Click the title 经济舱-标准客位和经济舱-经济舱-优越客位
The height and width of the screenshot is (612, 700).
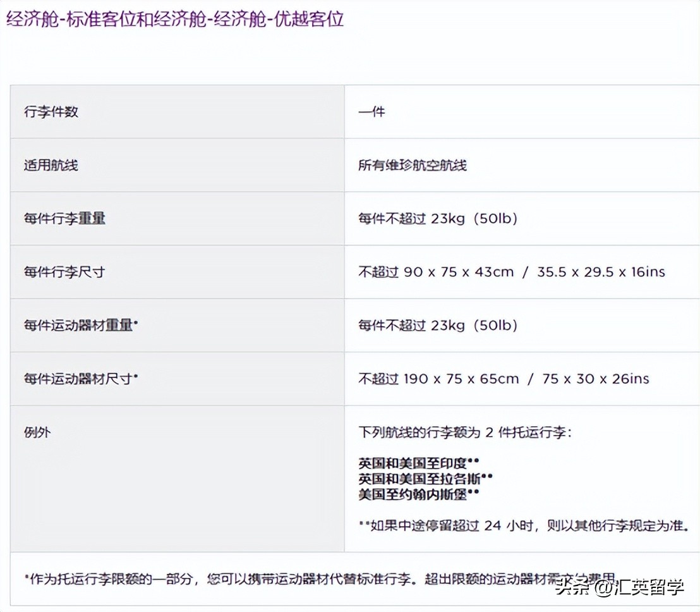174,19
